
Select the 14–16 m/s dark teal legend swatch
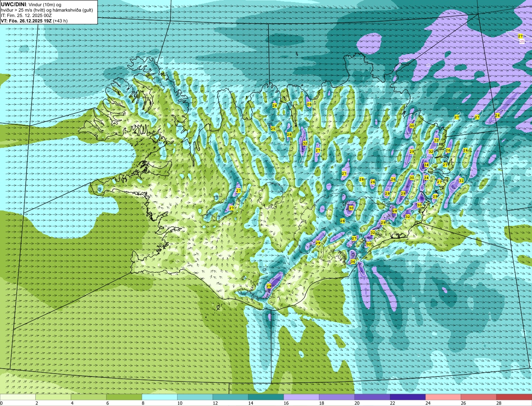pyautogui.click(x=266, y=397)
